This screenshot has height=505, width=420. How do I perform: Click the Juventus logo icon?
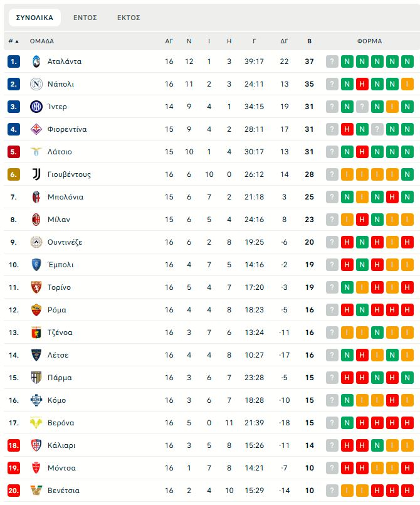36,174
